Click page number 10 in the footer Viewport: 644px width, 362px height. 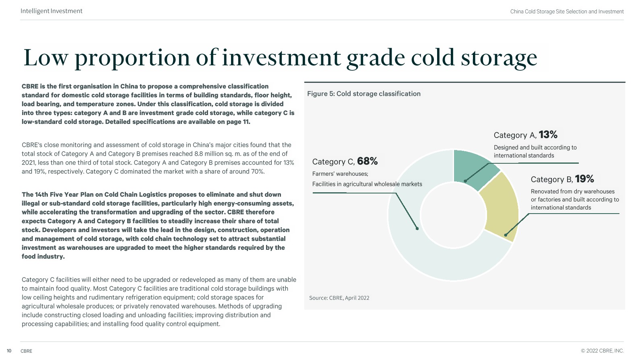point(9,351)
